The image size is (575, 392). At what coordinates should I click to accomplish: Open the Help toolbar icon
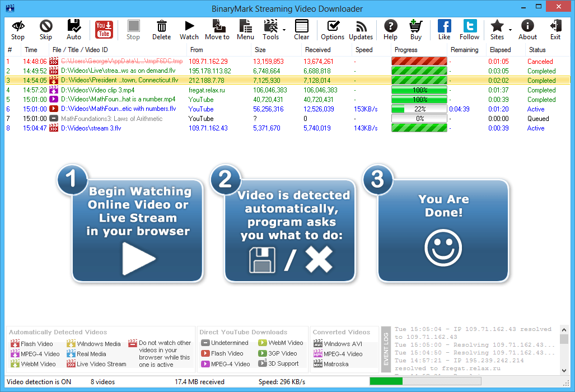point(391,26)
